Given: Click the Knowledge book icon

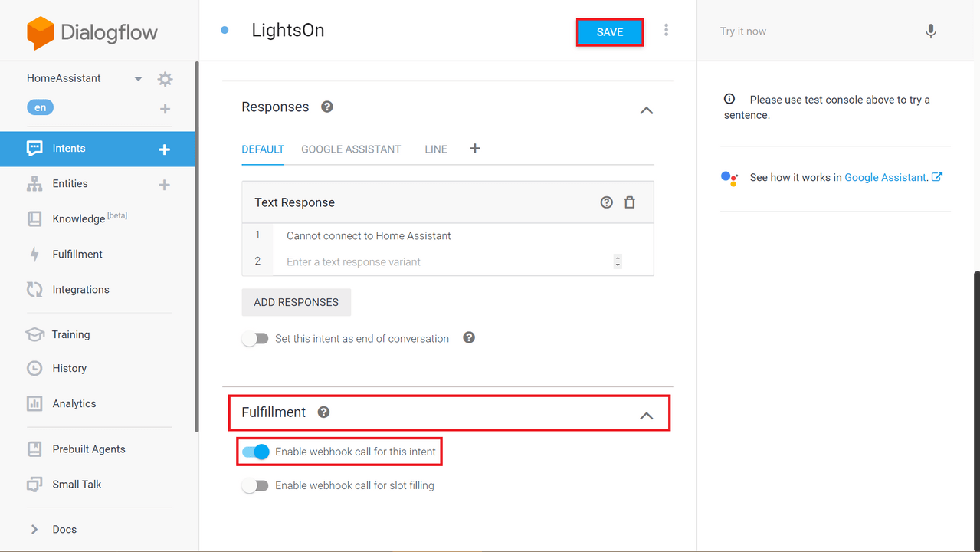Looking at the screenshot, I should click(x=34, y=219).
